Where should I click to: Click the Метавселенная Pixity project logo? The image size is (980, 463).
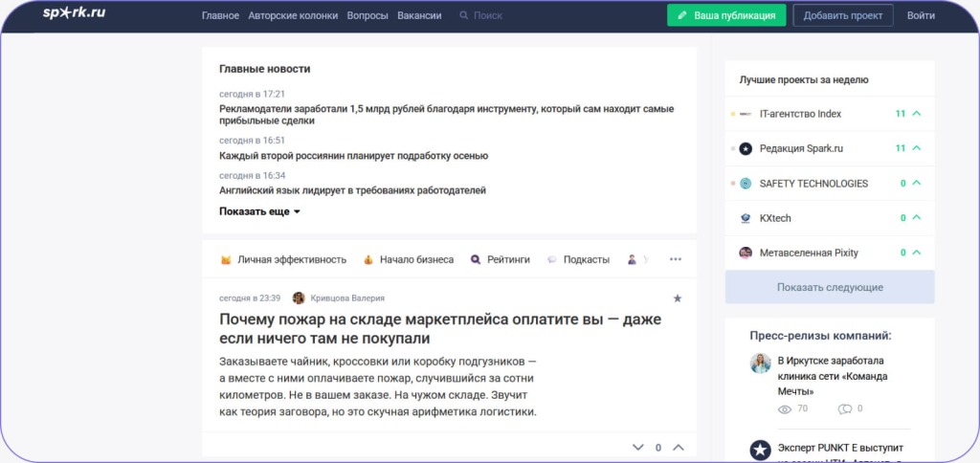(746, 254)
